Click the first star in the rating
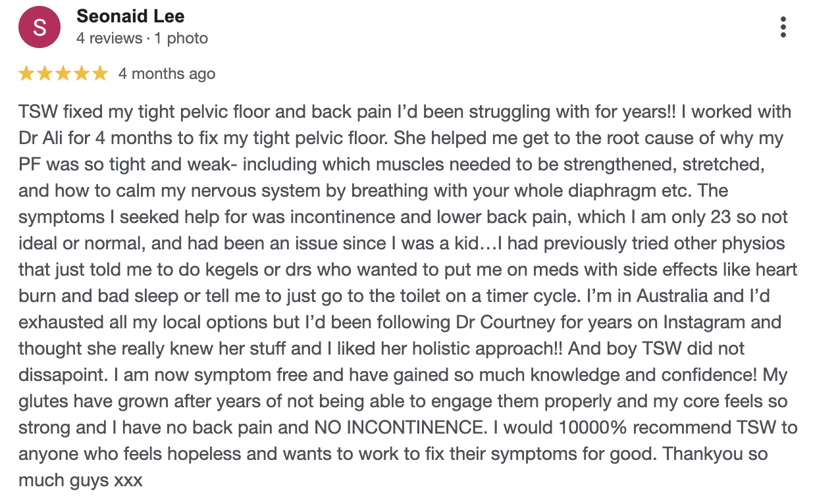The width and height of the screenshot is (838, 504). tap(26, 74)
